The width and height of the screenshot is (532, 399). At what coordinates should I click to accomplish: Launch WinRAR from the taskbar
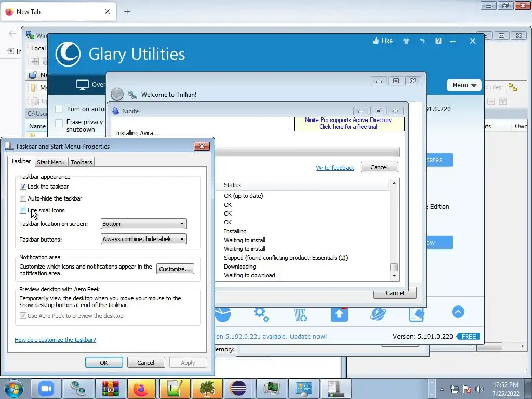coord(110,389)
